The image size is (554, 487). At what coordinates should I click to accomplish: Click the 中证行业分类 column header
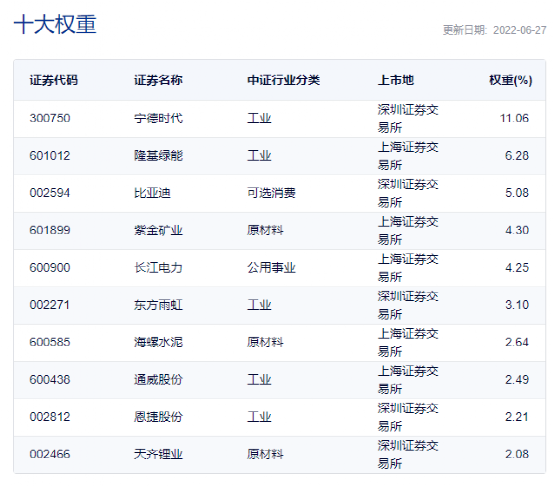click(283, 80)
